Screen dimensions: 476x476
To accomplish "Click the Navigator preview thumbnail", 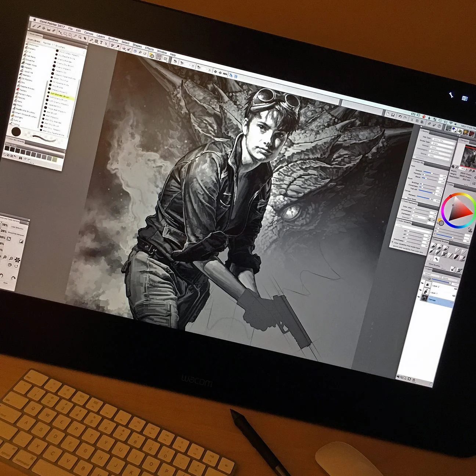I will click(467, 156).
